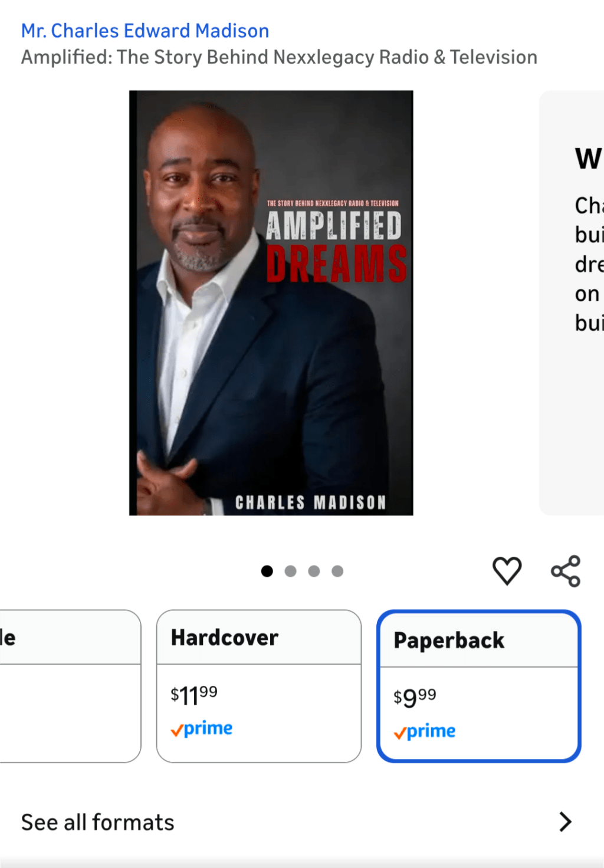Viewport: 604px width, 868px height.
Task: Select the Hardcover format option
Action: pos(259,686)
